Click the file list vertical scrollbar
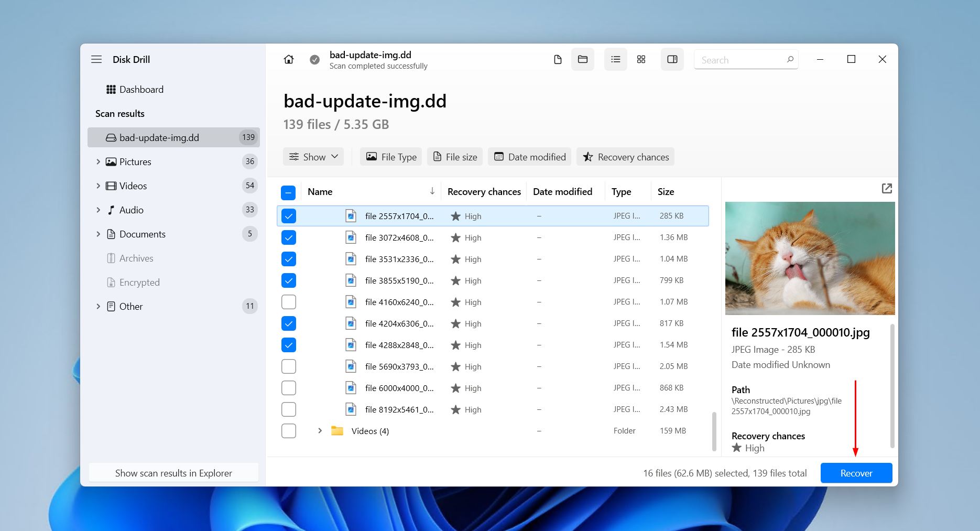 pos(714,431)
